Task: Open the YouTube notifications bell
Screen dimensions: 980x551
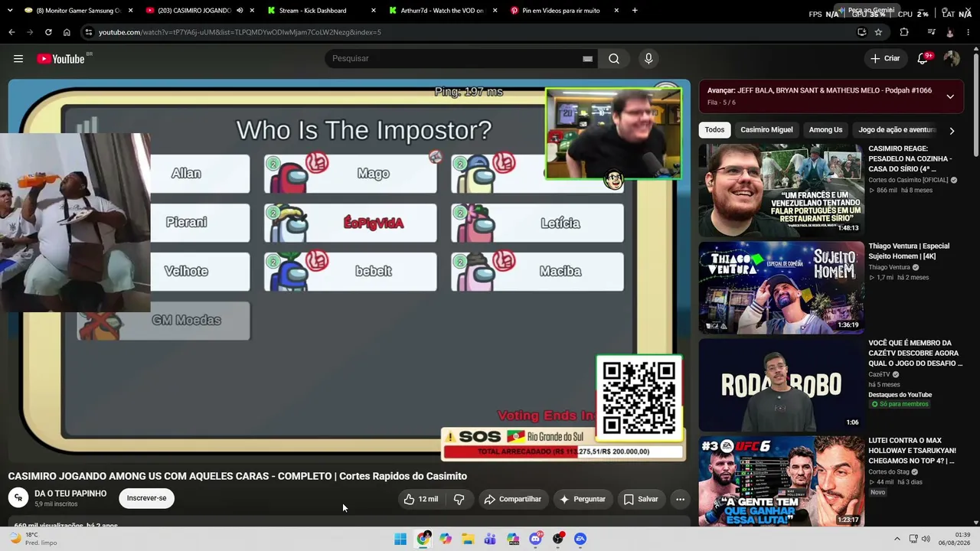Action: tap(923, 59)
